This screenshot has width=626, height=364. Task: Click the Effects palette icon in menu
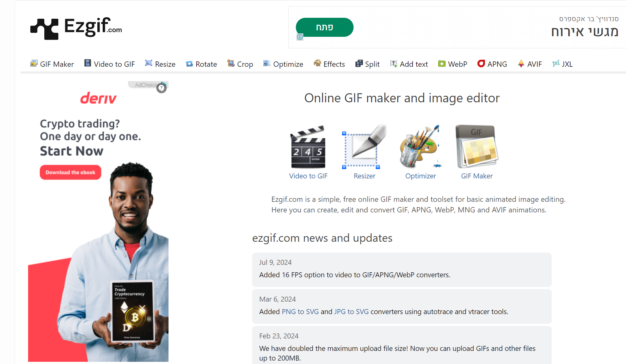tap(317, 63)
